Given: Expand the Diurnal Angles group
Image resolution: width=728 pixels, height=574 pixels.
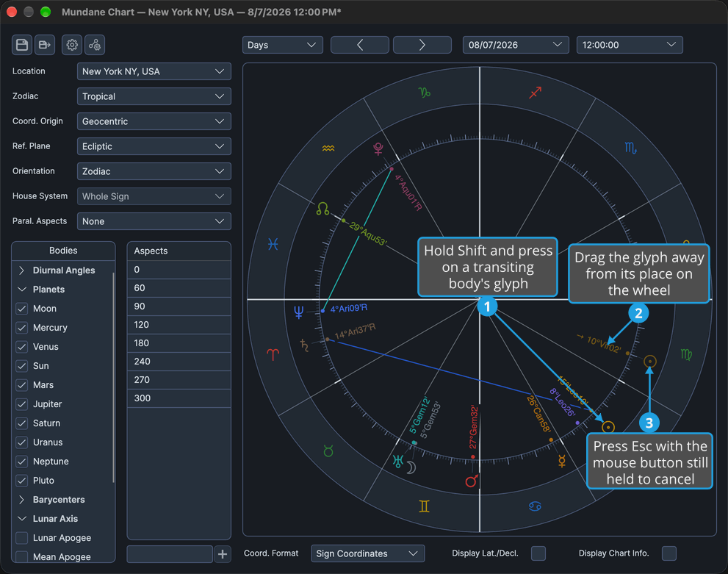Looking at the screenshot, I should click(21, 270).
